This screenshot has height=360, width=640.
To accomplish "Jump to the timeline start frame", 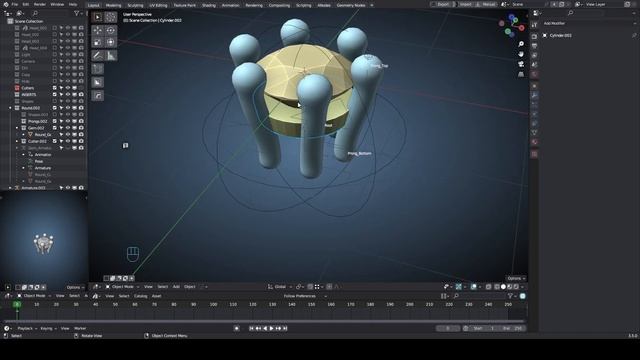I will 251,328.
